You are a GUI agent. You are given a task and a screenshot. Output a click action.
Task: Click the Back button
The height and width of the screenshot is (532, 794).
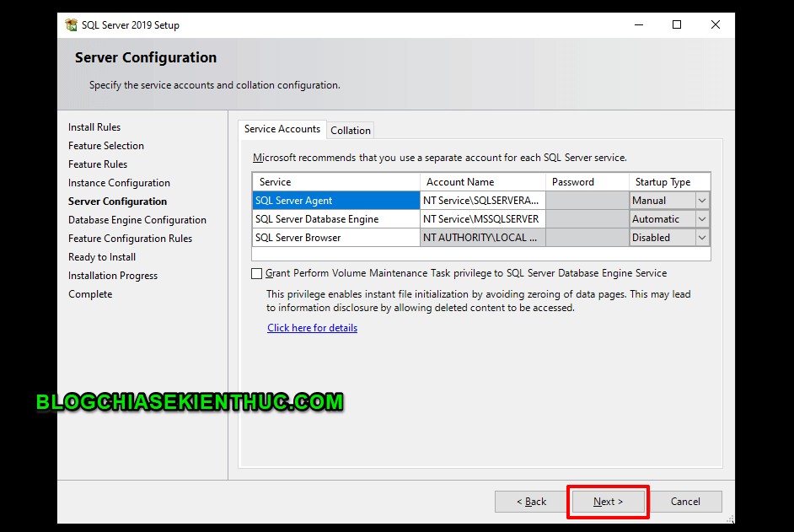pyautogui.click(x=534, y=501)
